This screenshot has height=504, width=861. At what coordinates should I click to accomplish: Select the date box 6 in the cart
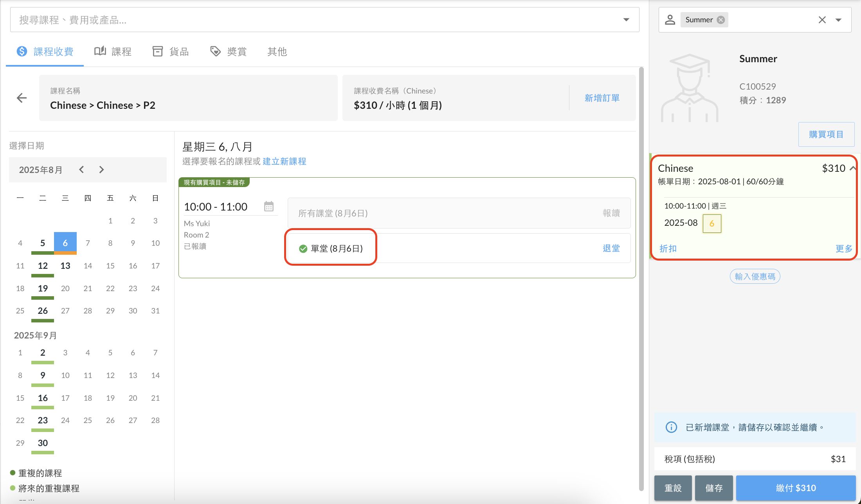tap(712, 223)
